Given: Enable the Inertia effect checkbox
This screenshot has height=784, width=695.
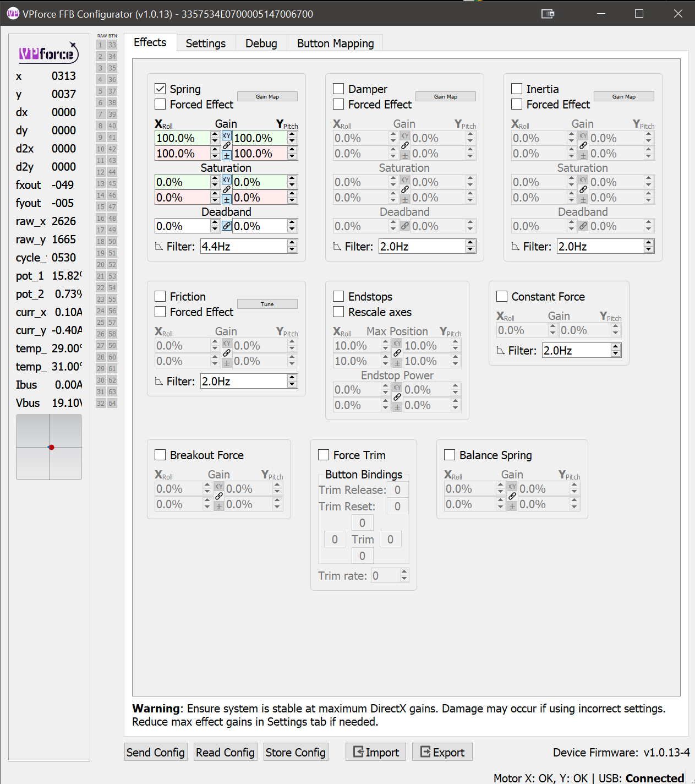Looking at the screenshot, I should pyautogui.click(x=517, y=89).
